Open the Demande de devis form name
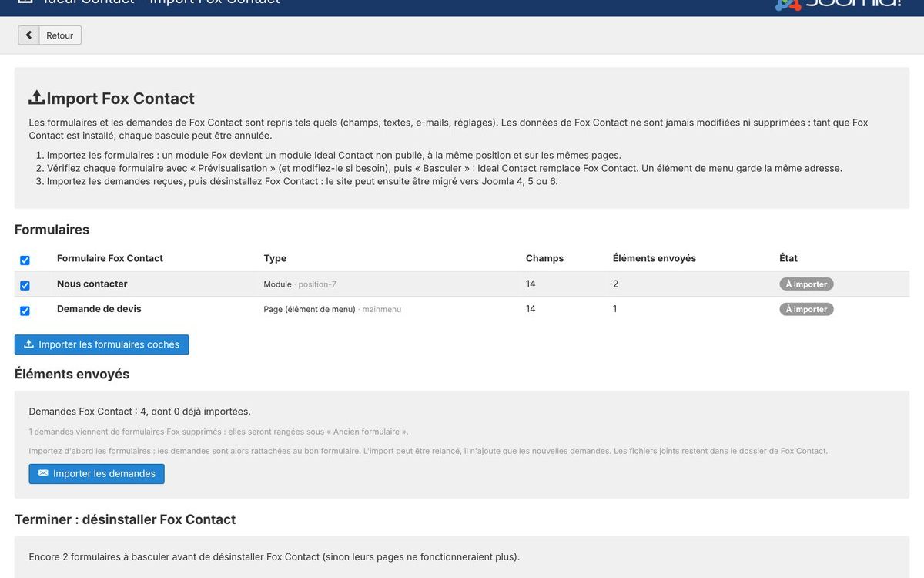Image resolution: width=924 pixels, height=578 pixels. (99, 309)
